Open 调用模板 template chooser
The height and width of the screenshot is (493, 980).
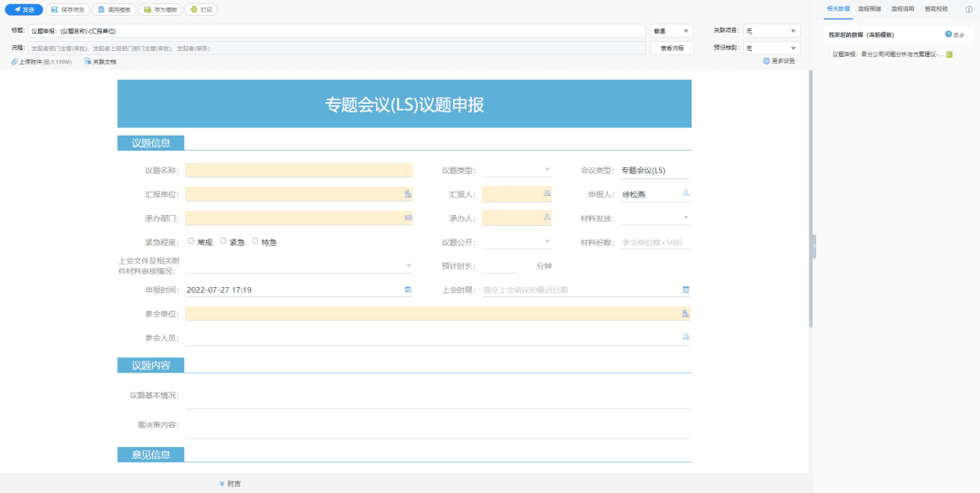(x=114, y=9)
